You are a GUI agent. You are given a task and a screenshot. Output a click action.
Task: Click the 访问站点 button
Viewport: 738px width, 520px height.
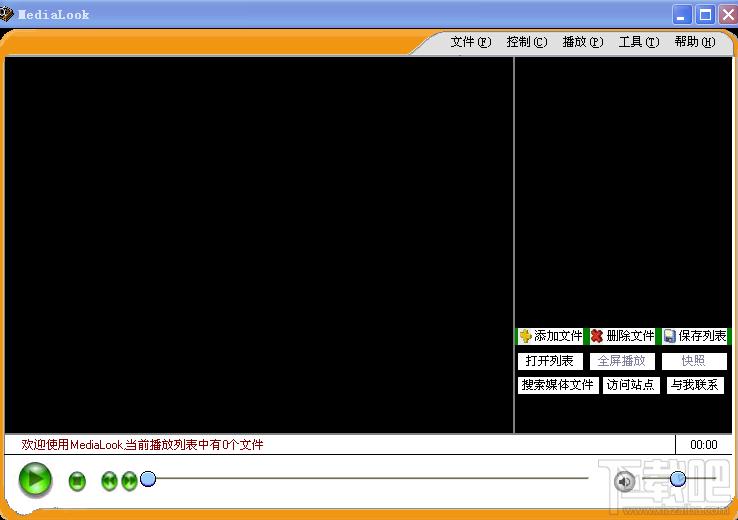(x=631, y=385)
